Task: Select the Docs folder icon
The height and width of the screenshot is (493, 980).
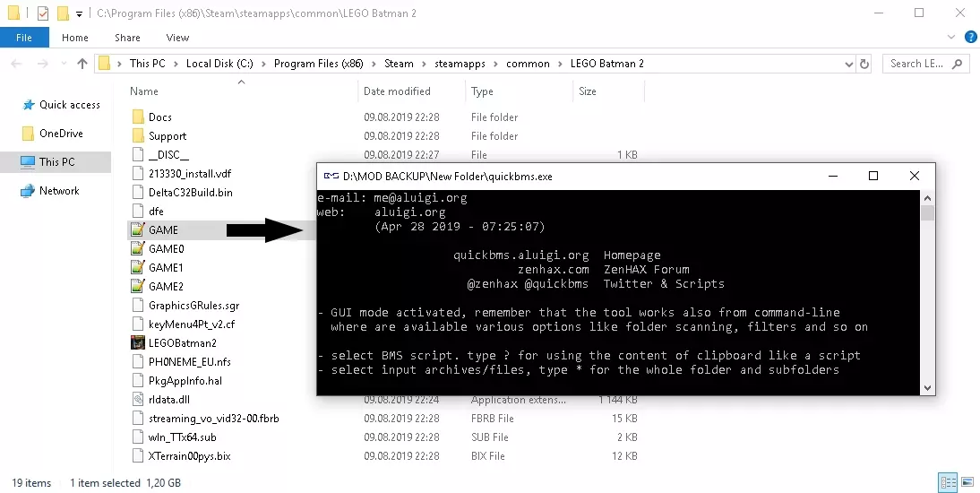Action: point(138,117)
